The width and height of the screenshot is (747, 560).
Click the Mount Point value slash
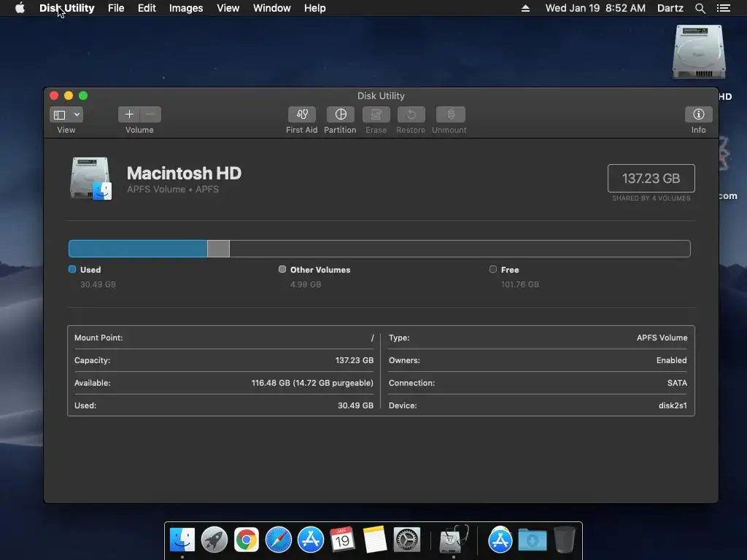coord(372,338)
